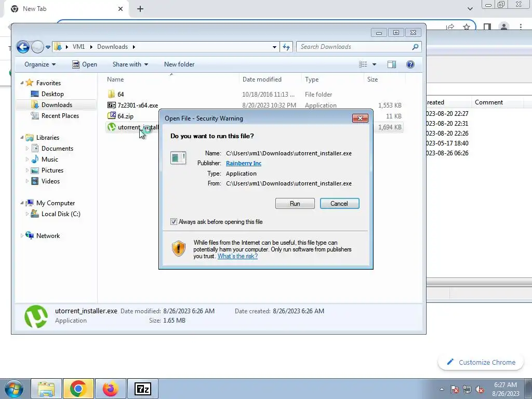Expand the Music library node
Screen dimensions: 532x399
[27, 159]
